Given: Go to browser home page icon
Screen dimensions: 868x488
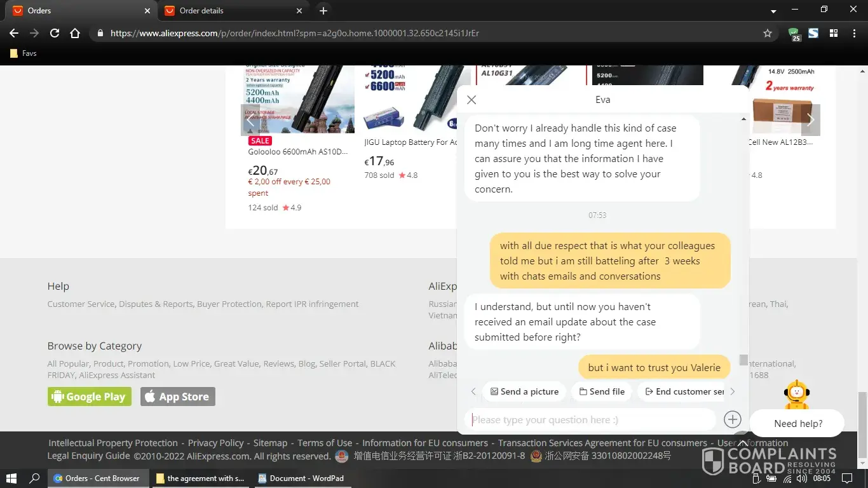Looking at the screenshot, I should [x=75, y=33].
